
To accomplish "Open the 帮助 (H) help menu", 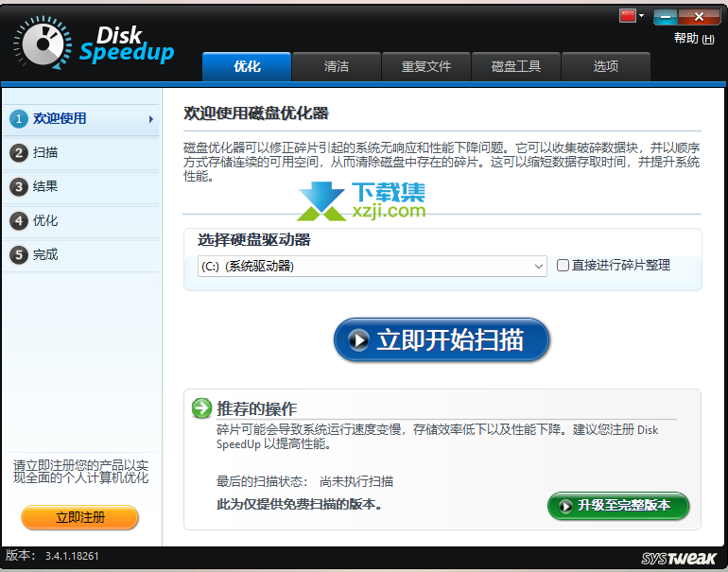I will click(694, 39).
